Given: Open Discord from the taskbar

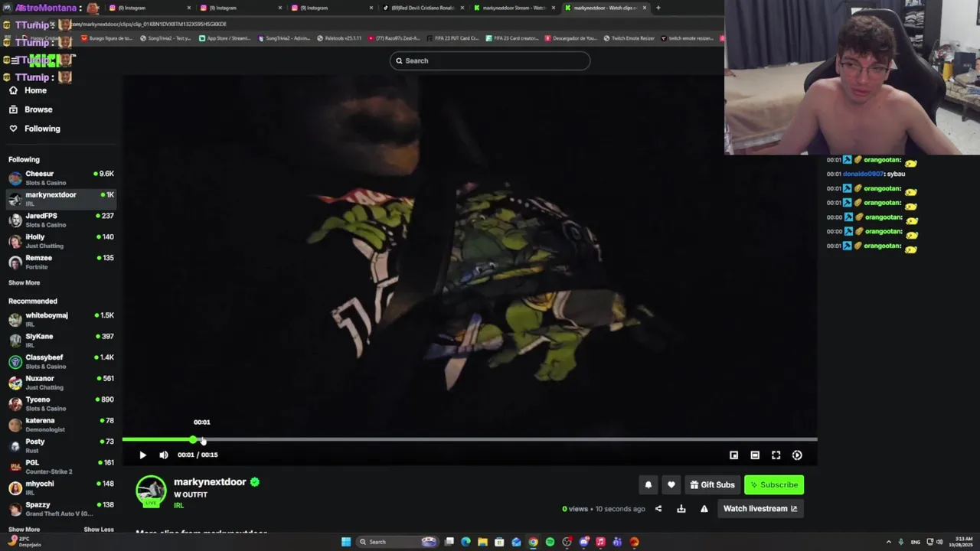Looking at the screenshot, I should [x=583, y=542].
